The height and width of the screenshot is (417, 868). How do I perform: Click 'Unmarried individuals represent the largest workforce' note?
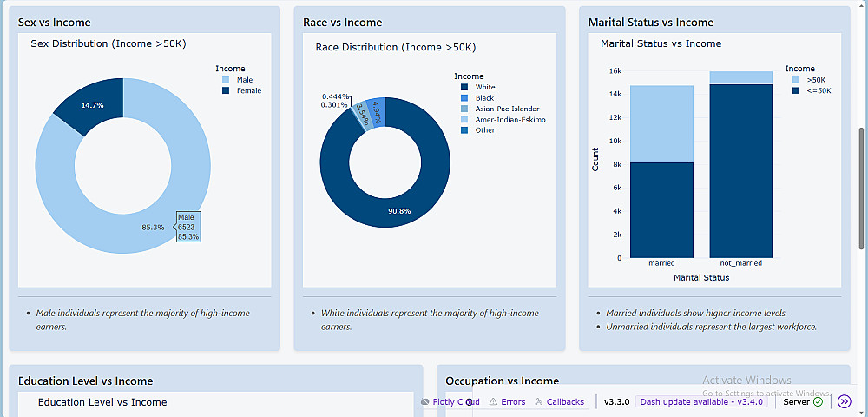712,327
